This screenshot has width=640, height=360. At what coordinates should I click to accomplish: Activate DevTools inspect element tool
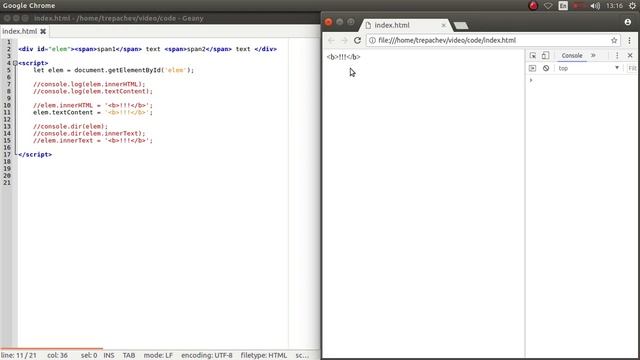533,56
